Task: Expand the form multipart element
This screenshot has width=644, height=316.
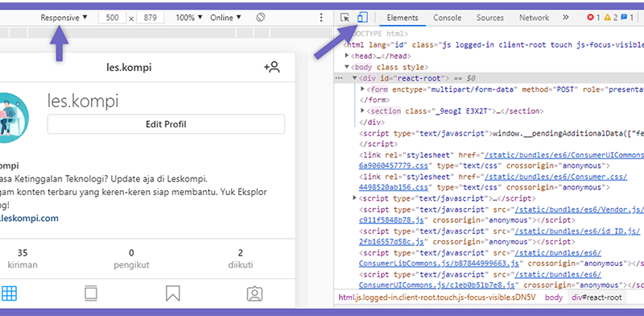Action: tap(362, 89)
